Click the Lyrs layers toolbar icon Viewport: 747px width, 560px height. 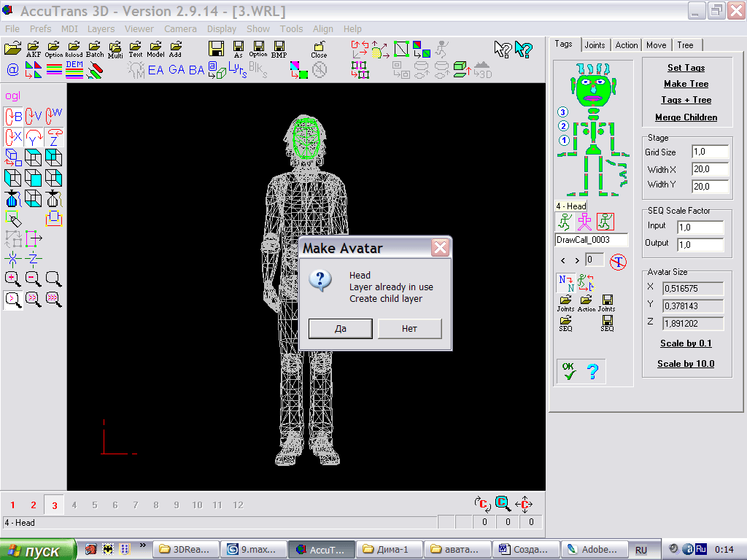coord(237,70)
